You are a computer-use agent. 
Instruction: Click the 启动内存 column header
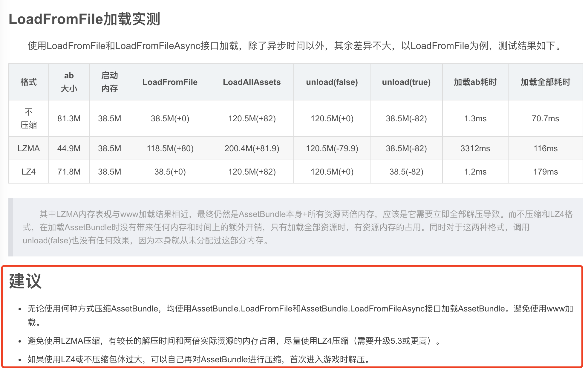pos(109,82)
